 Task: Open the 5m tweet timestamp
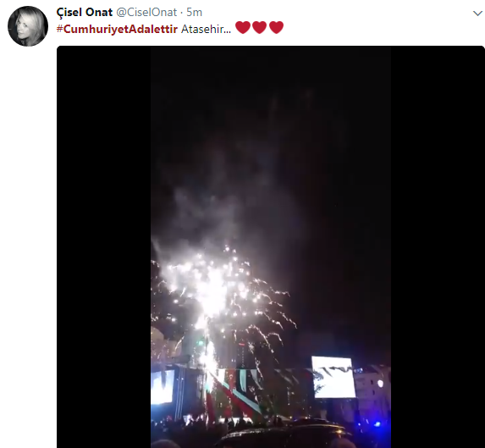coord(194,13)
